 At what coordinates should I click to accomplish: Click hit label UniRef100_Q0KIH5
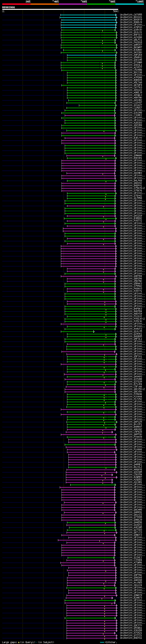click(131, 60)
